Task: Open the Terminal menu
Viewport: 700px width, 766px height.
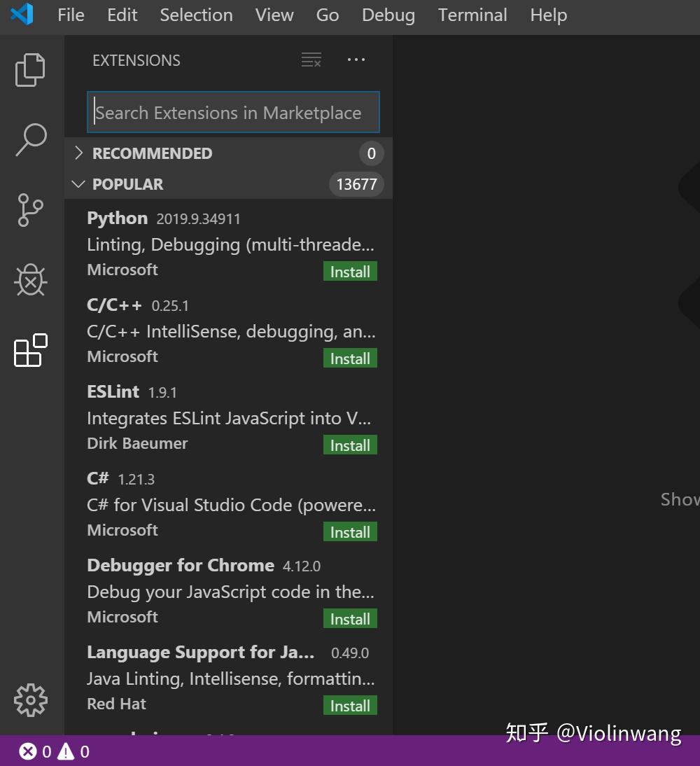Action: pos(472,15)
